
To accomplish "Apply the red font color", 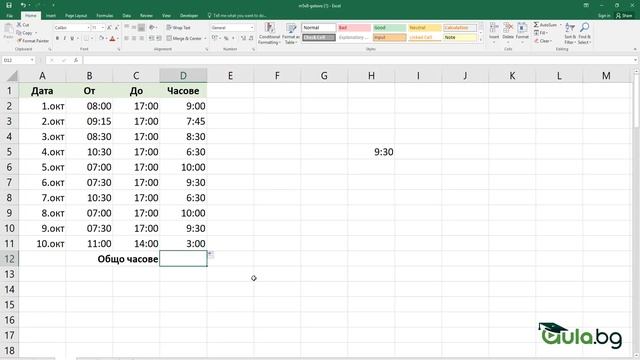I will [113, 38].
